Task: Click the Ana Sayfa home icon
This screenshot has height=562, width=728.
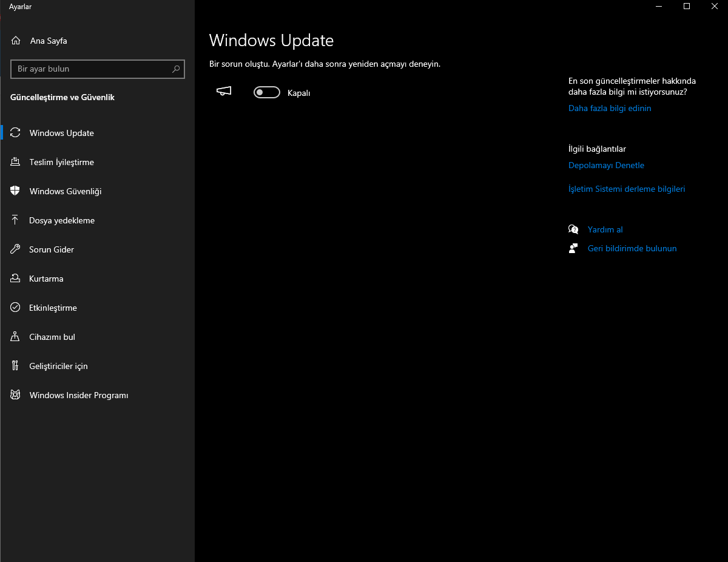Action: pos(16,41)
